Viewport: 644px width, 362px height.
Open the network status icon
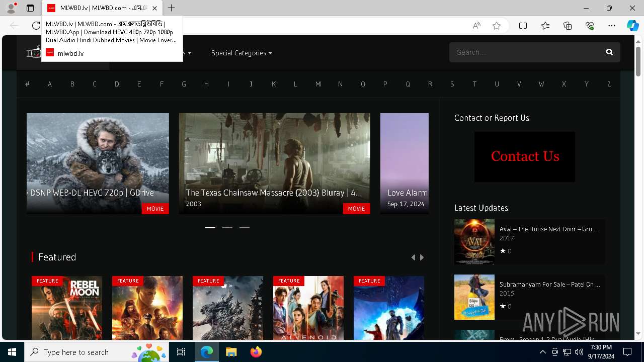(x=567, y=352)
